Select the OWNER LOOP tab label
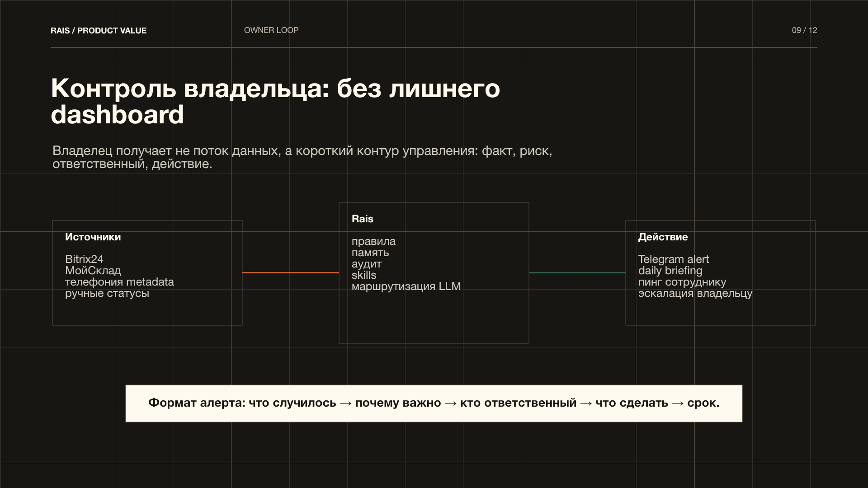 [271, 30]
